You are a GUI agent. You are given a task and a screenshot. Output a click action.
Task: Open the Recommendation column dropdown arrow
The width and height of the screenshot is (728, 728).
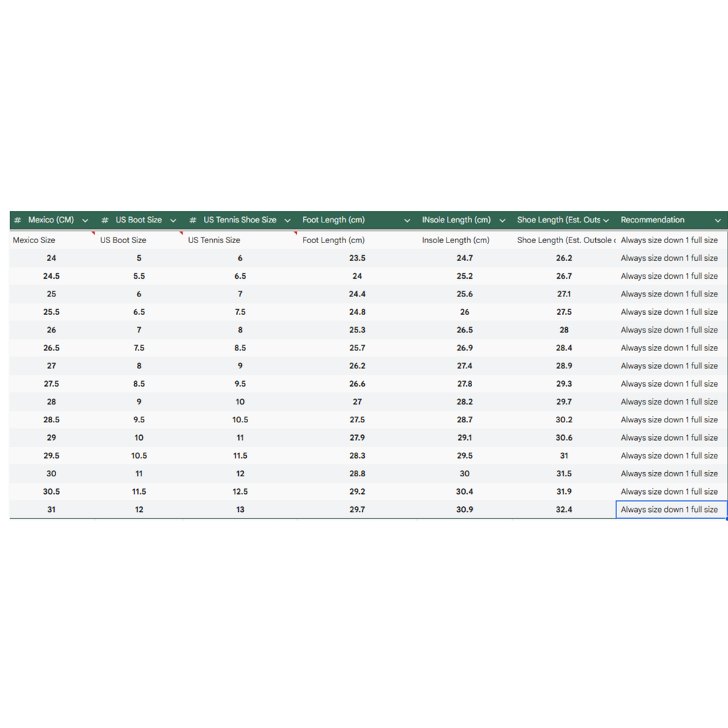pyautogui.click(x=718, y=220)
